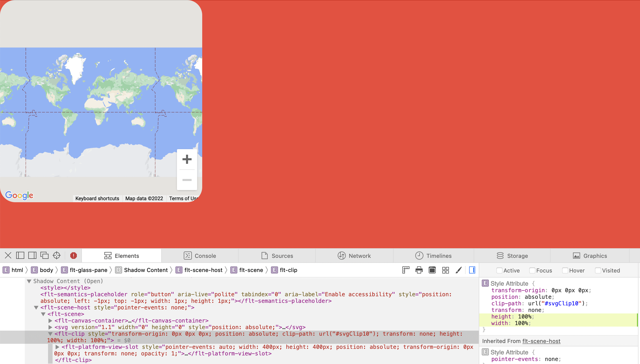
Task: Check the Hover pseudo-class checkbox
Action: tap(565, 270)
